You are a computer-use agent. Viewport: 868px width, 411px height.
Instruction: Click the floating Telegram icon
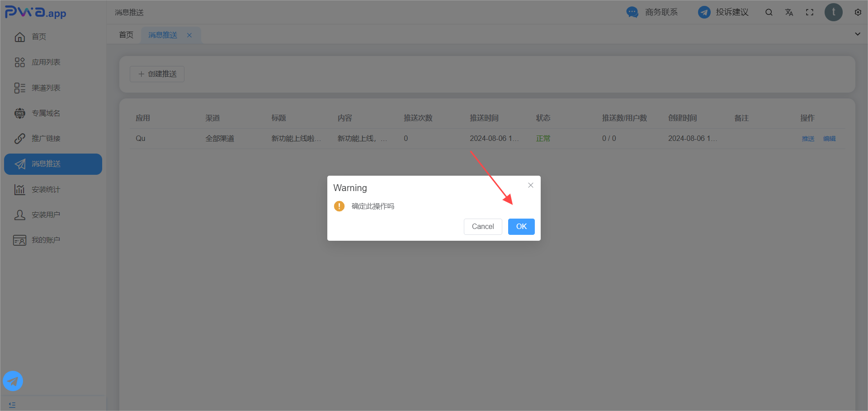13,381
